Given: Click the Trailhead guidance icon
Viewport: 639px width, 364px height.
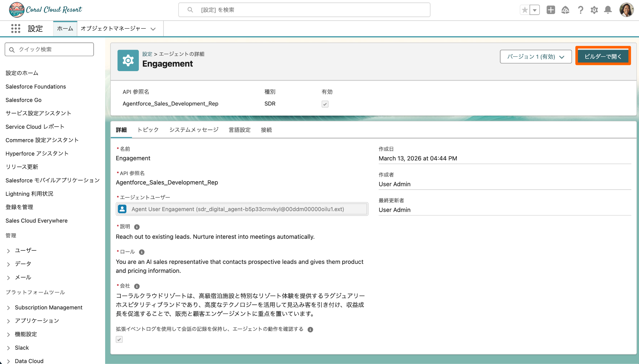Looking at the screenshot, I should [x=565, y=10].
